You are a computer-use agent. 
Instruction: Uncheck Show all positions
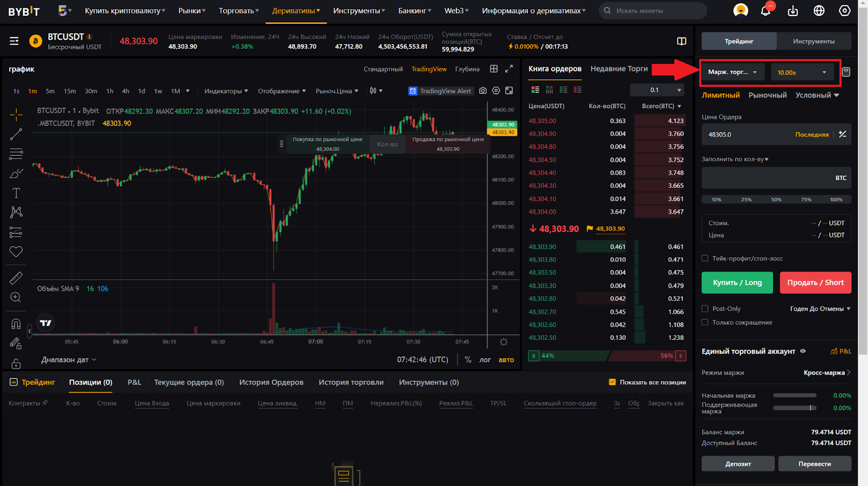pos(612,382)
